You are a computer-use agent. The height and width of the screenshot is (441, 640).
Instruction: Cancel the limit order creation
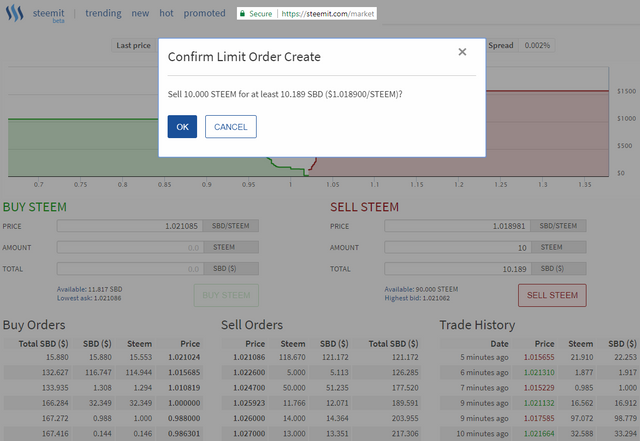231,127
